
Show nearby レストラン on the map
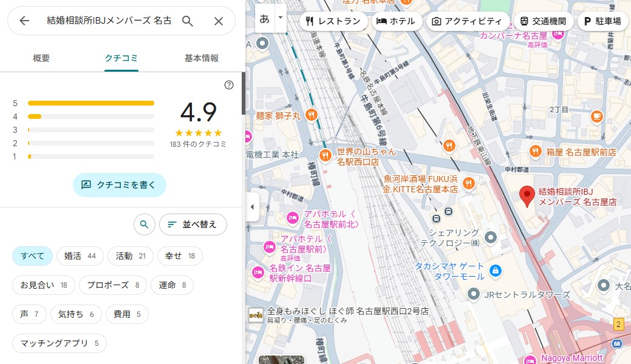[333, 21]
